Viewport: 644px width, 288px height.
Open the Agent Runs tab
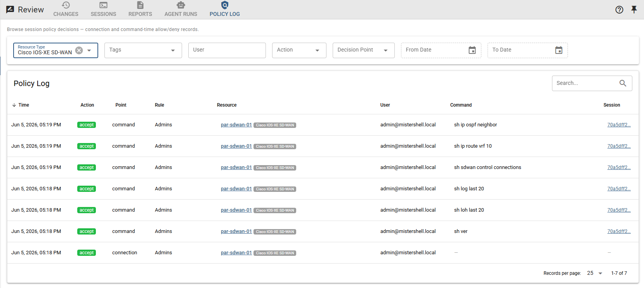pyautogui.click(x=181, y=9)
